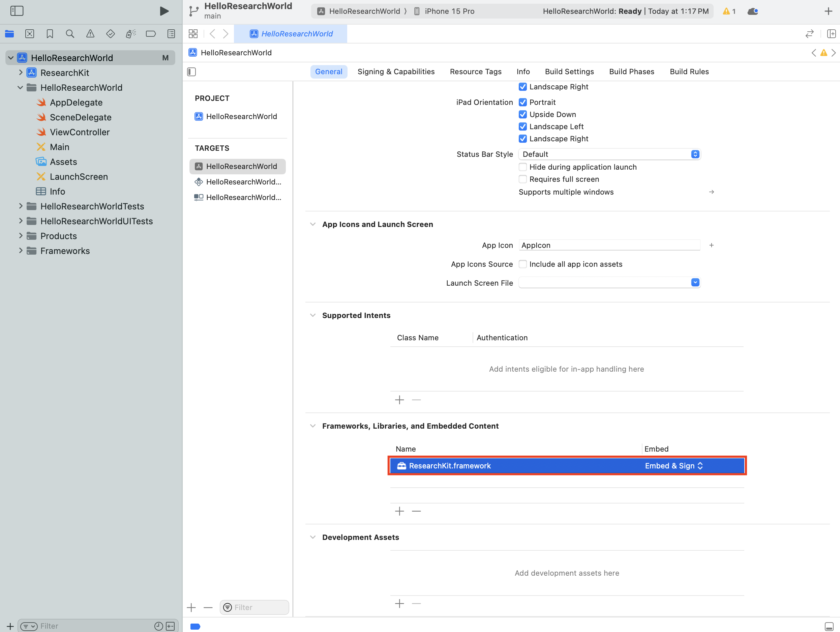Open the Status Bar Style dropdown

click(609, 154)
